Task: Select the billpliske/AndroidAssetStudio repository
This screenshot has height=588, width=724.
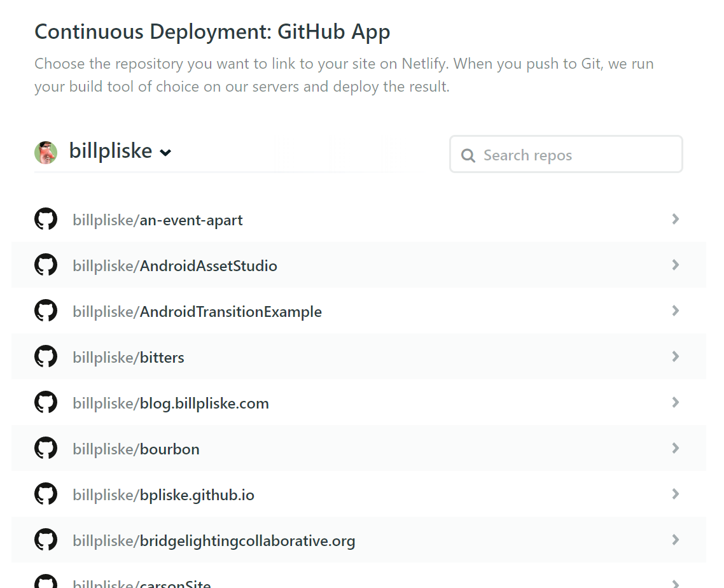Action: pyautogui.click(x=359, y=265)
